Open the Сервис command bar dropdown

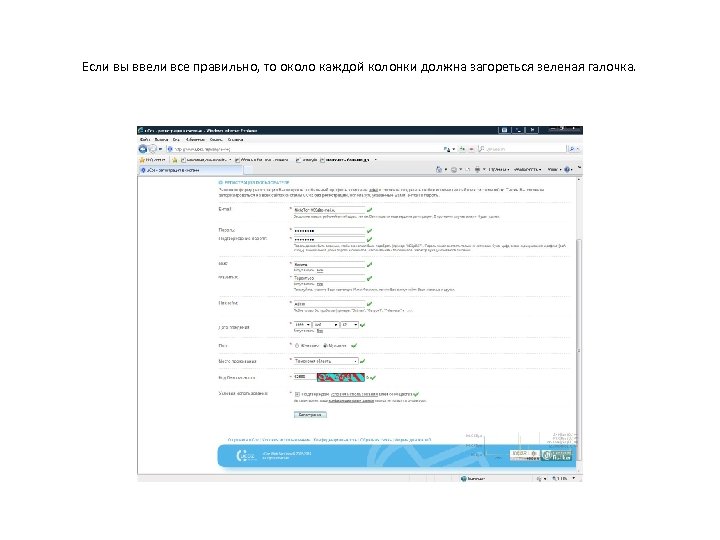pyautogui.click(x=554, y=169)
